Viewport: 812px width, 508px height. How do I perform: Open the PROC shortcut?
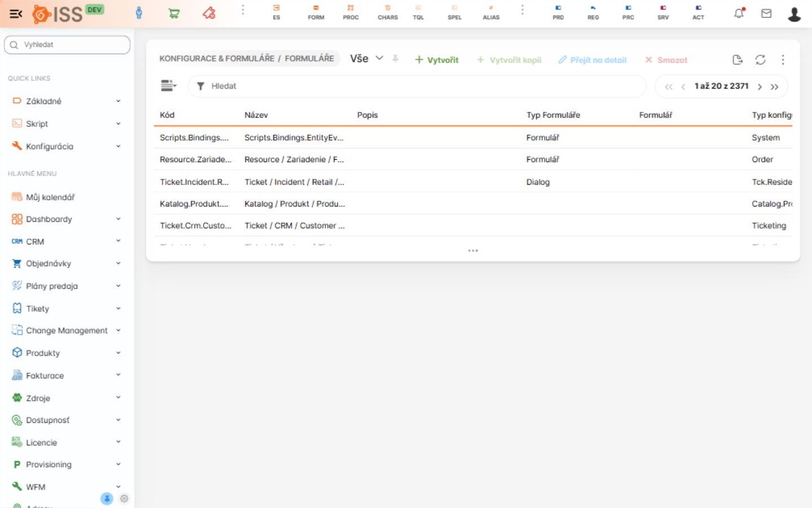pos(351,12)
